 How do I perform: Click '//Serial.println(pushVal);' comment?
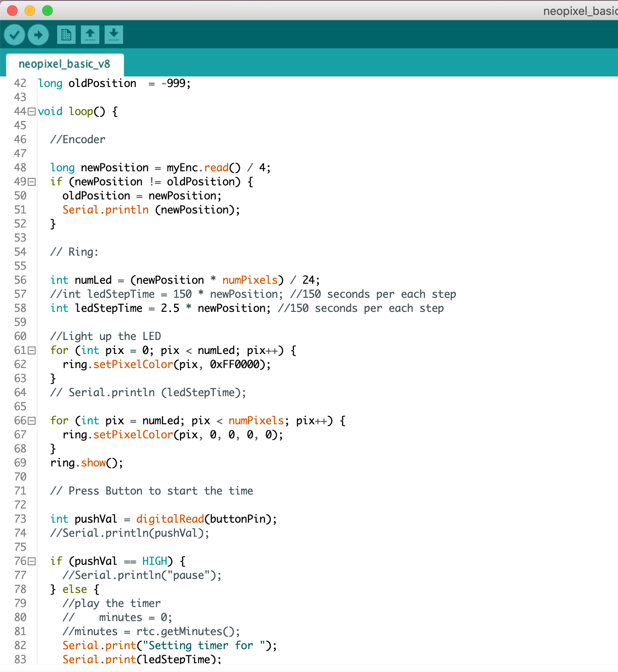[x=130, y=533]
